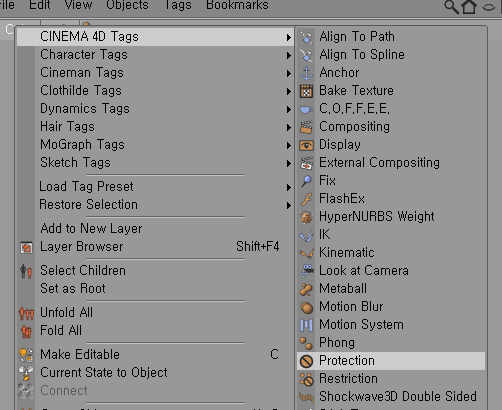Choose Current State to Object
The image size is (502, 410).
click(x=104, y=373)
